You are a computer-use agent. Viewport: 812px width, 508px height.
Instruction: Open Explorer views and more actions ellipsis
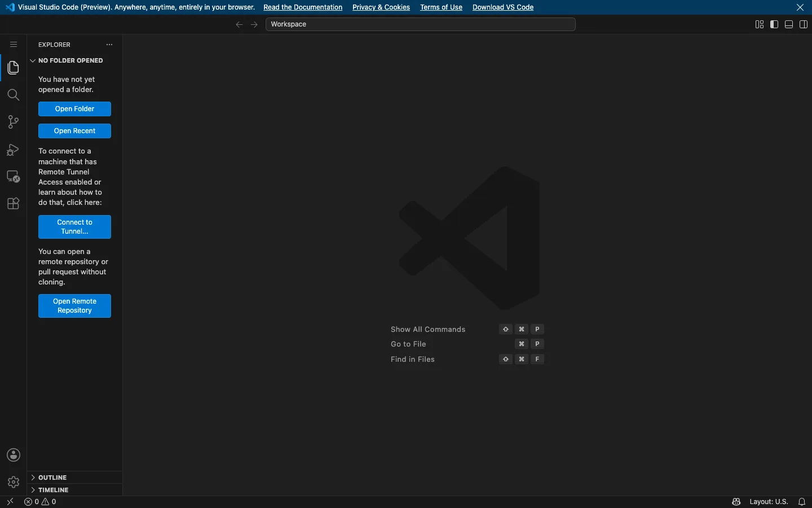point(109,45)
